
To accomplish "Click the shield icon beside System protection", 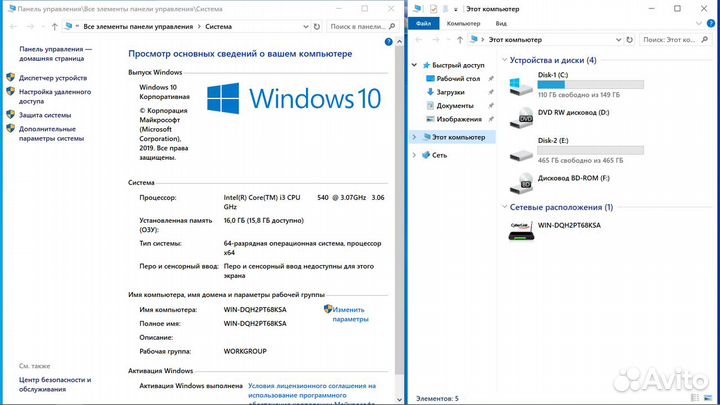I will click(x=11, y=114).
